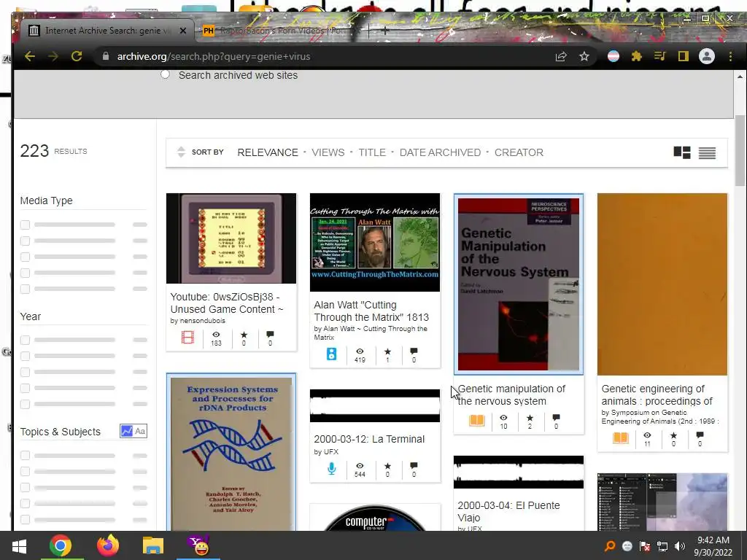Click the volume speaker tray icon
Screen dimensions: 747x560
point(680,546)
